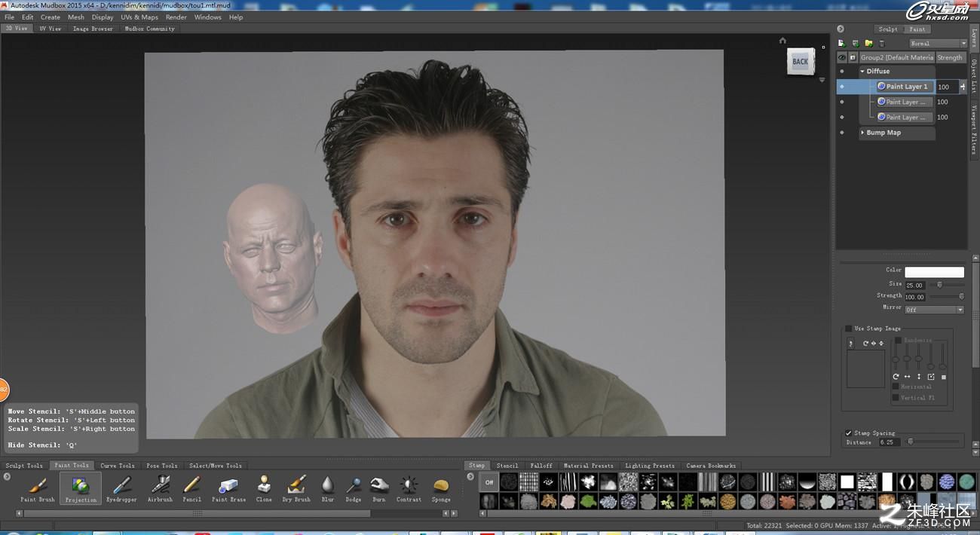
Task: Click the ViewCube BACK face
Action: coord(800,62)
